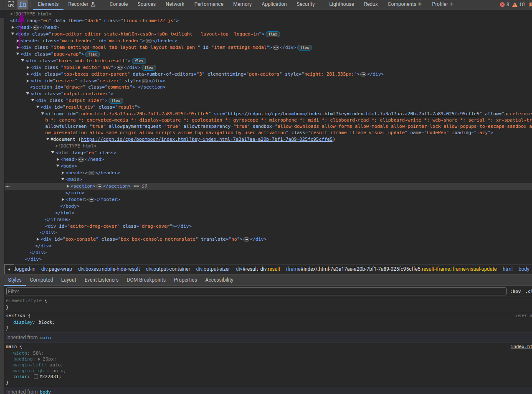This screenshot has width=532, height=394.
Task: Toggle the :hov element state panel
Action: click(515, 292)
